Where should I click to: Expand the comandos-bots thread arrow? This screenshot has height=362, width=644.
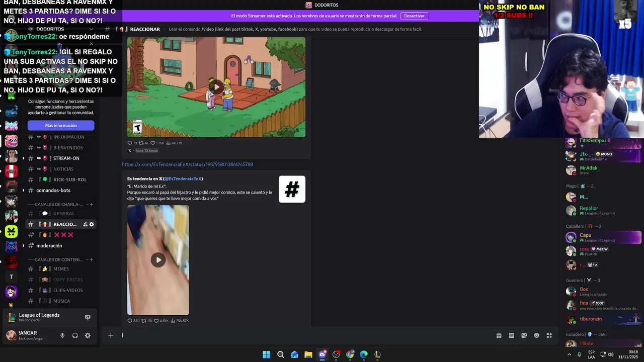[23, 191]
